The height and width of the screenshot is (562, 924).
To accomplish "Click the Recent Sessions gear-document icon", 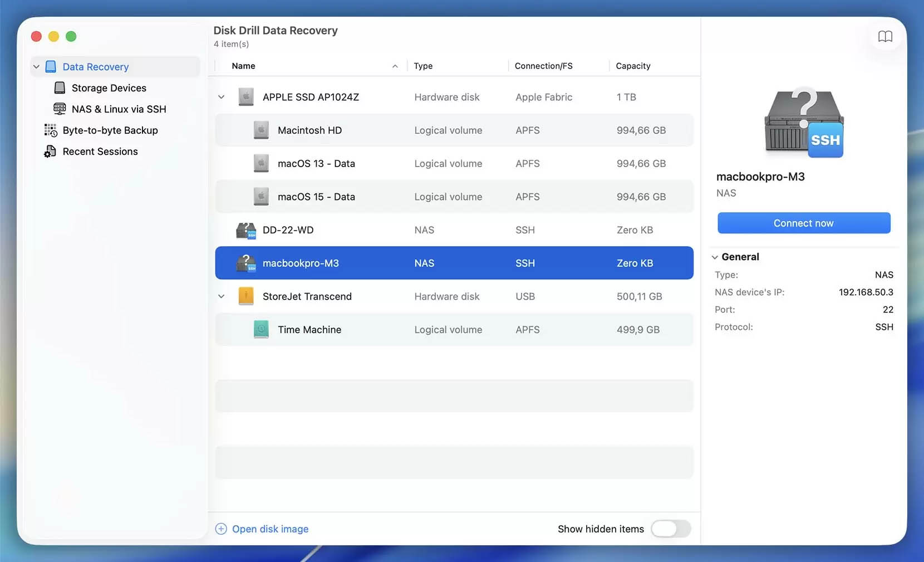I will click(50, 152).
